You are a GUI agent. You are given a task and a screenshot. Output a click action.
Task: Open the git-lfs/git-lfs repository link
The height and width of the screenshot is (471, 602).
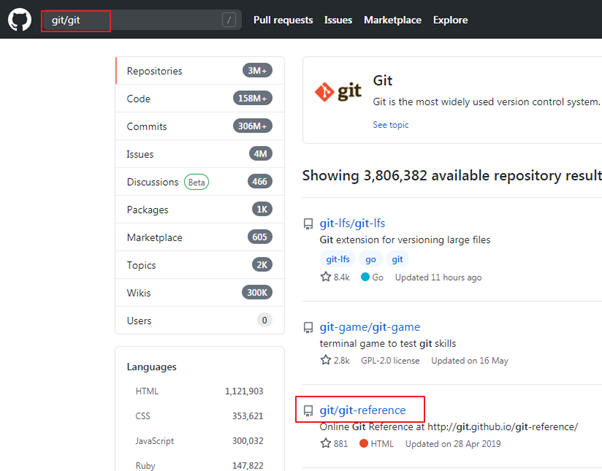pos(352,223)
